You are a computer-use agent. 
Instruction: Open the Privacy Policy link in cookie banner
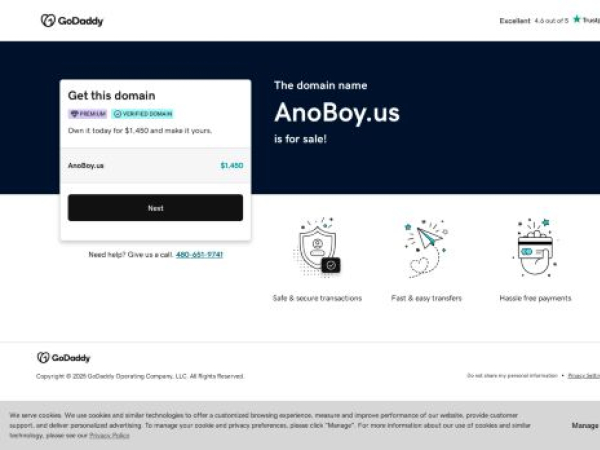pyautogui.click(x=109, y=435)
